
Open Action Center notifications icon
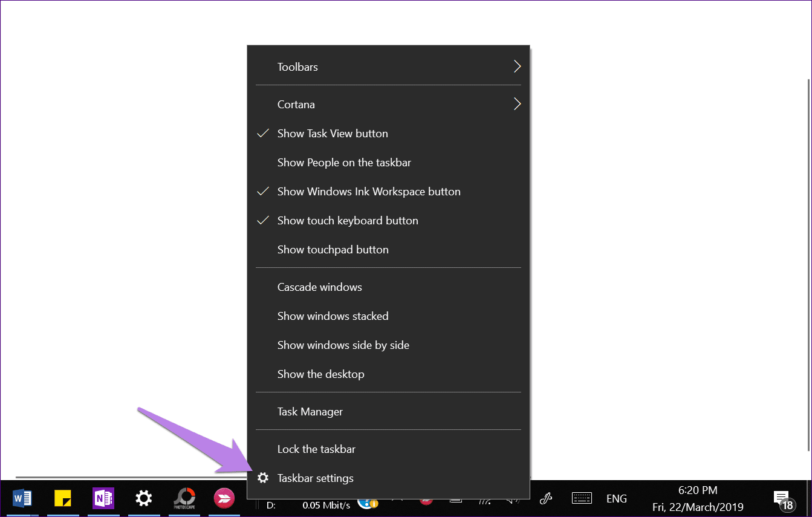782,499
